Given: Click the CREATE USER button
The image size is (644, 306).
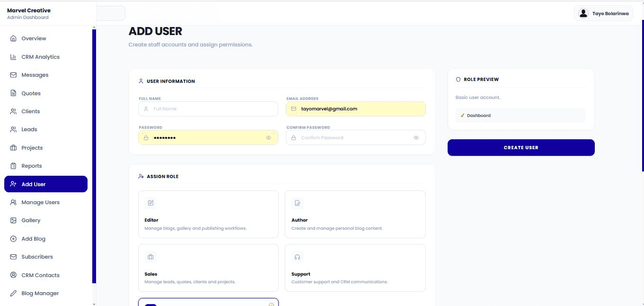Looking at the screenshot, I should [521, 147].
